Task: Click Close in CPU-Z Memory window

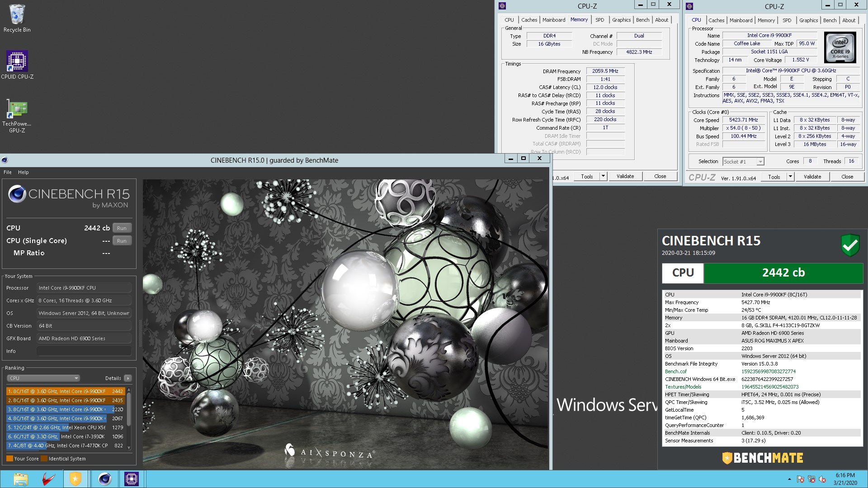Action: tap(660, 176)
